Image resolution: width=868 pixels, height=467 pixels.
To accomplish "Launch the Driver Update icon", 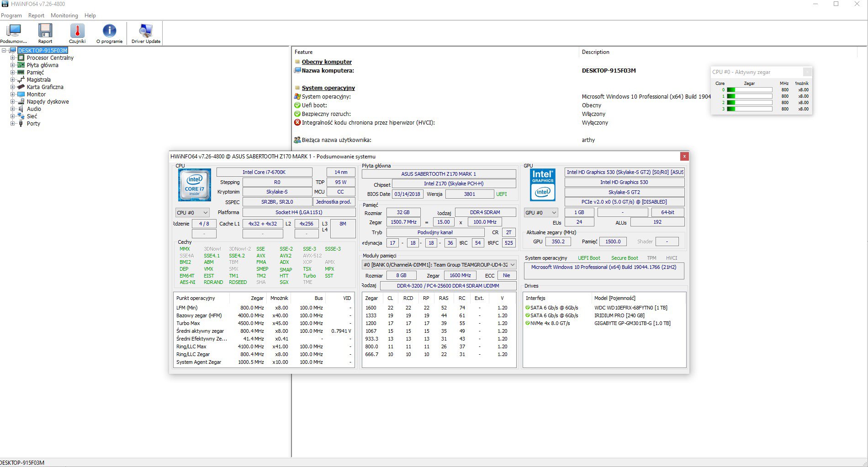I will (146, 34).
